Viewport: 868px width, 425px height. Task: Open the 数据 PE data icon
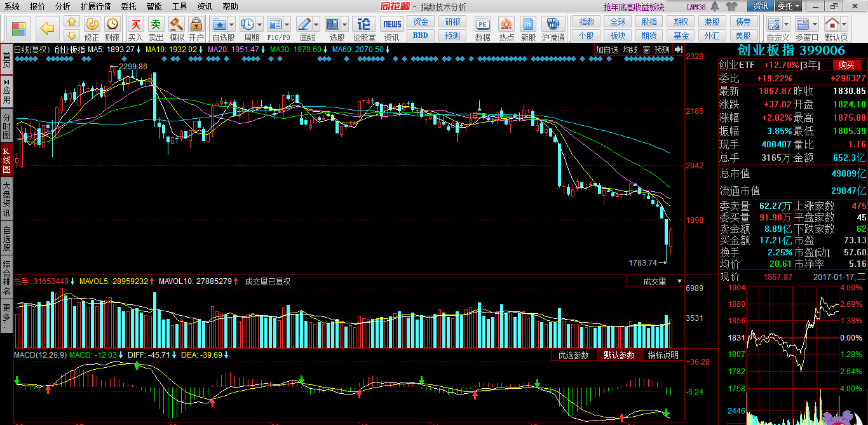click(482, 29)
